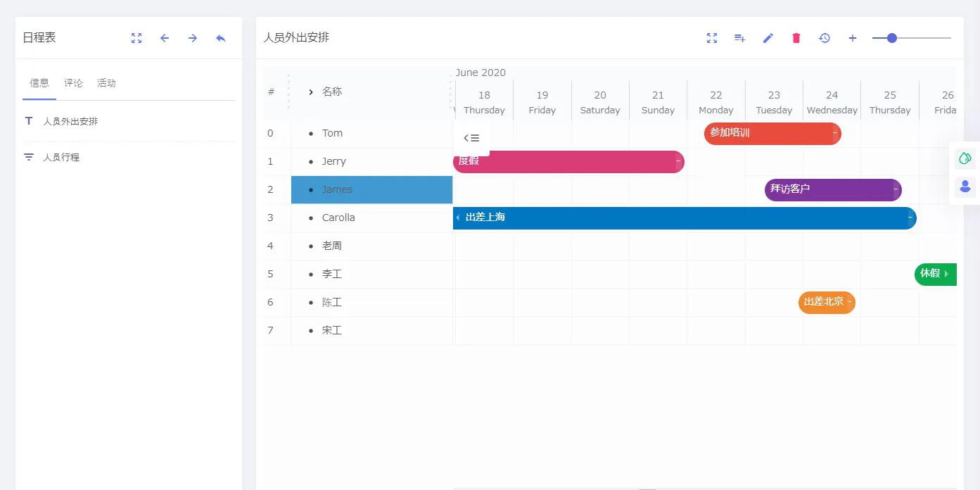The width and height of the screenshot is (980, 490).
Task: Click the # column header
Action: click(x=271, y=92)
